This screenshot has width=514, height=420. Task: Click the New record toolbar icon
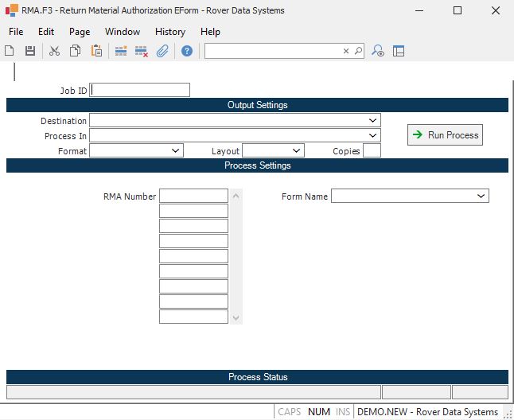point(10,51)
